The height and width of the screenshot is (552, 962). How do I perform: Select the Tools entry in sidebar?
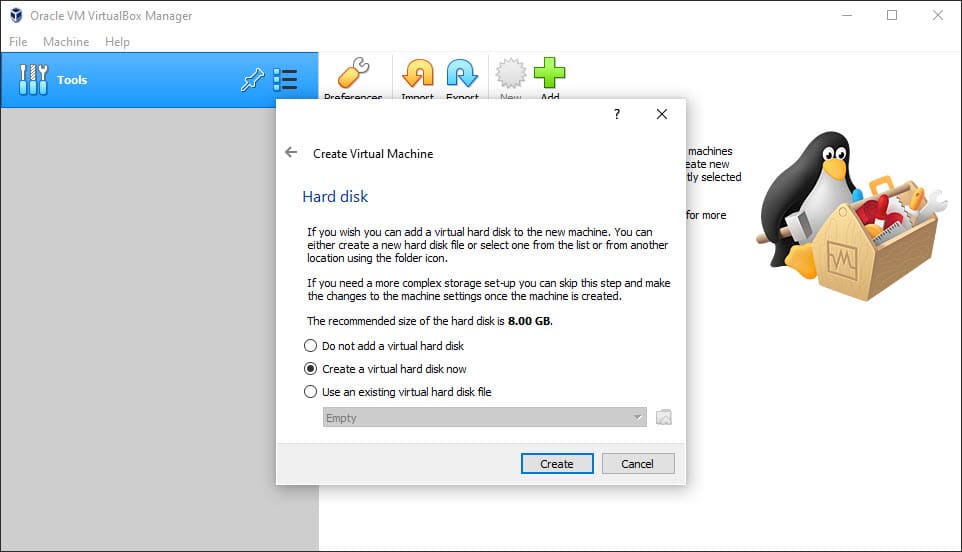point(160,80)
